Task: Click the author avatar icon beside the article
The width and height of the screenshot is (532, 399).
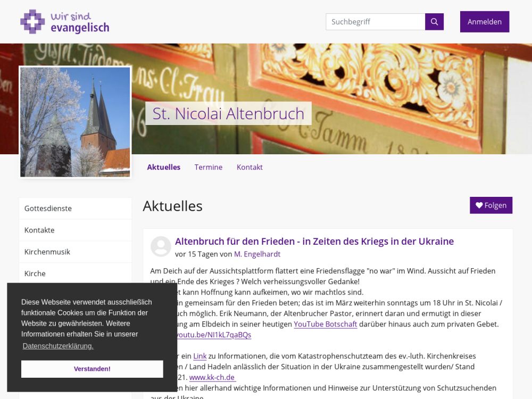Action: (x=161, y=247)
